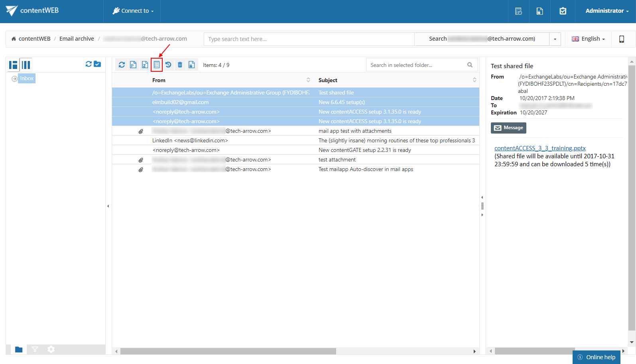Click the contentWEB logo
Viewport: 636px width, 364px height.
coord(32,11)
